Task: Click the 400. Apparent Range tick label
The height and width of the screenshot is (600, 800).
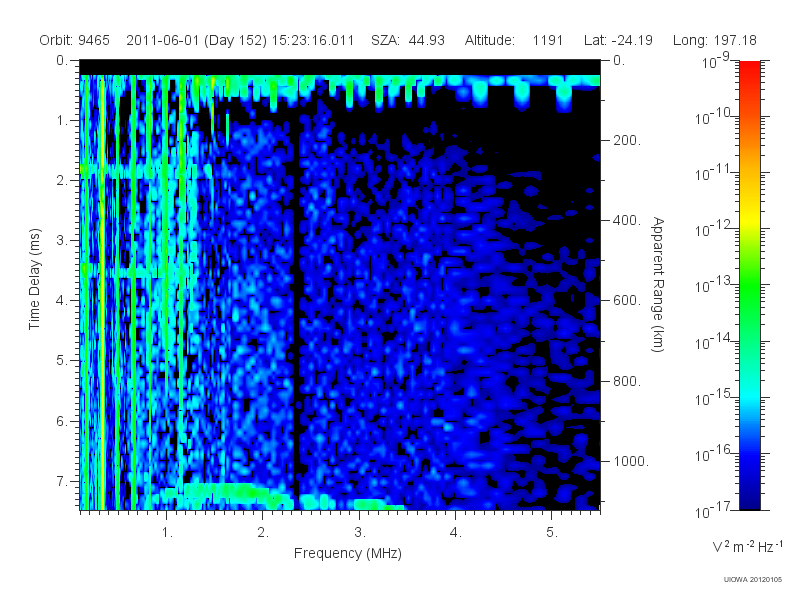Action: point(627,220)
